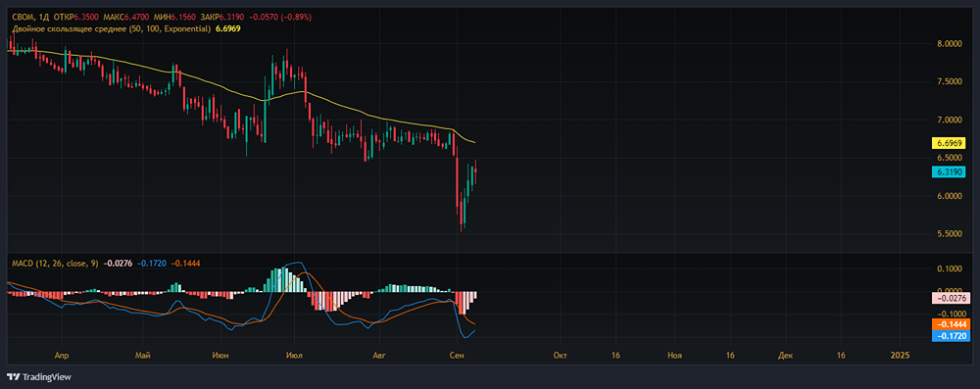Click the 6.6969 value in the indicator legend
Viewport: 980px width, 389px height.
[228, 28]
